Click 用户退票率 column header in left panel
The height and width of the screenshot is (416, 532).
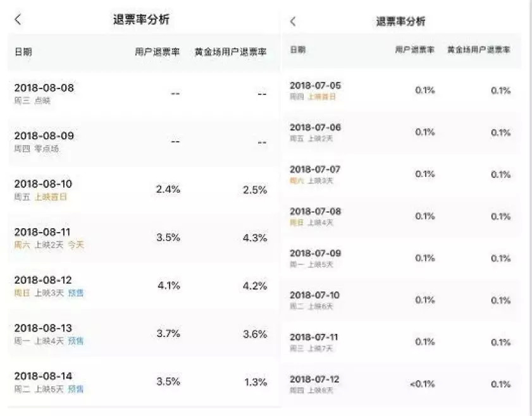(158, 52)
